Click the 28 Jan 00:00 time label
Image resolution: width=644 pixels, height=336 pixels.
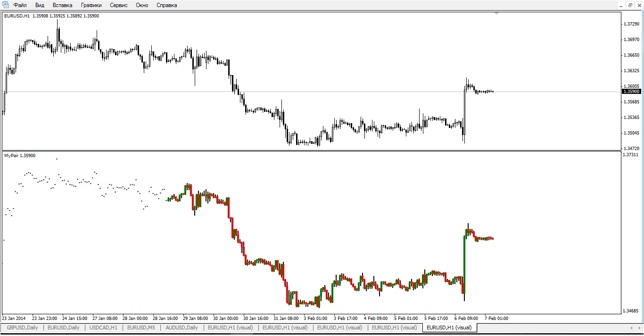click(135, 319)
